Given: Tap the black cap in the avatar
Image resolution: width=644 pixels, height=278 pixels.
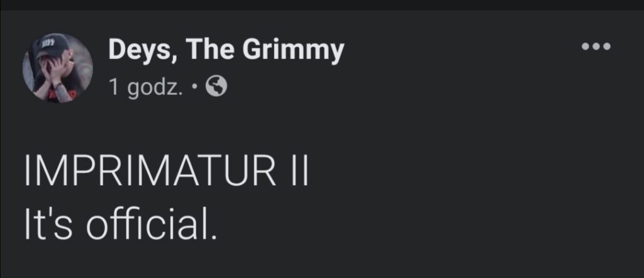Looking at the screenshot, I should (x=54, y=45).
